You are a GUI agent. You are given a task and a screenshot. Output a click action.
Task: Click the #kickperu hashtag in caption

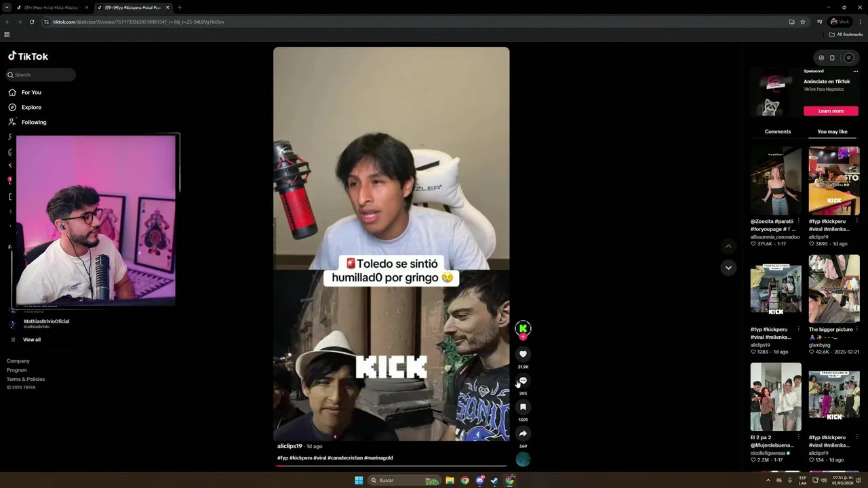pyautogui.click(x=300, y=458)
